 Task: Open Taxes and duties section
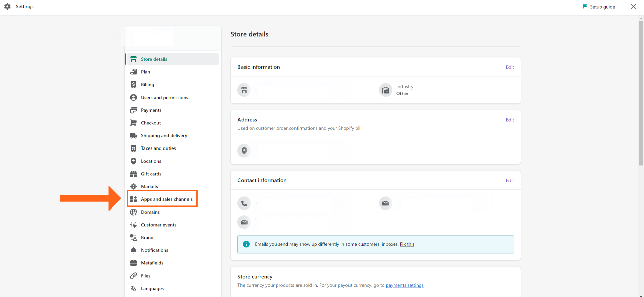click(158, 148)
